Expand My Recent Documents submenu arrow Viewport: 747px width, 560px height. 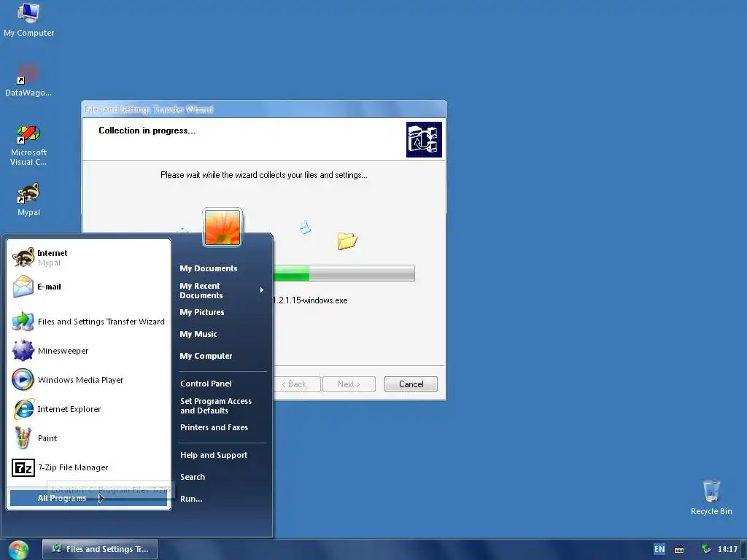(262, 290)
